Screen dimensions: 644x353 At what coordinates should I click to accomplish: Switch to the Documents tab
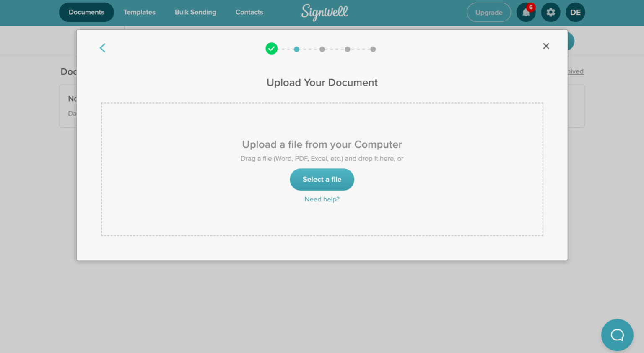pos(86,12)
